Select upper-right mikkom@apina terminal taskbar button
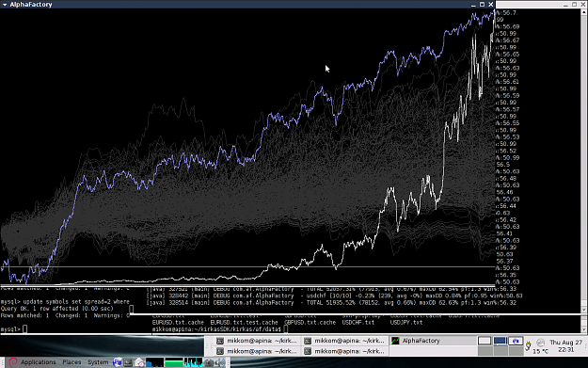Image resolution: width=588 pixels, height=368 pixels. pyautogui.click(x=344, y=341)
